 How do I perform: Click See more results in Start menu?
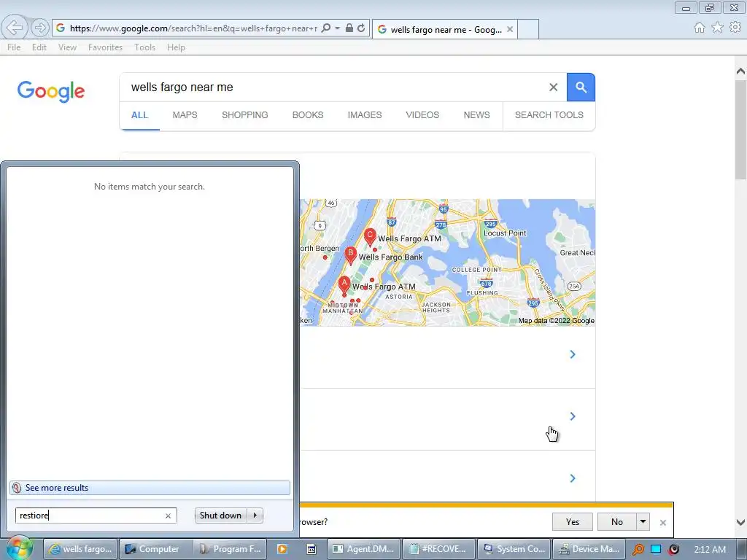(150, 488)
